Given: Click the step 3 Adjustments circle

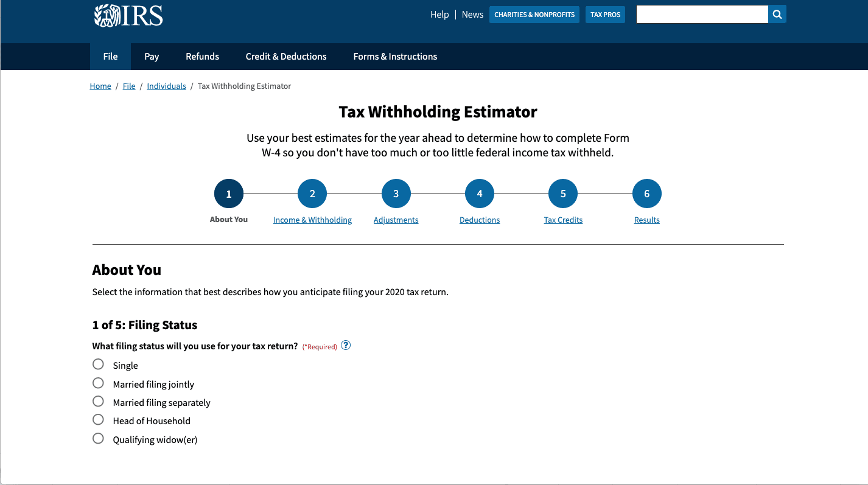Looking at the screenshot, I should click(396, 193).
